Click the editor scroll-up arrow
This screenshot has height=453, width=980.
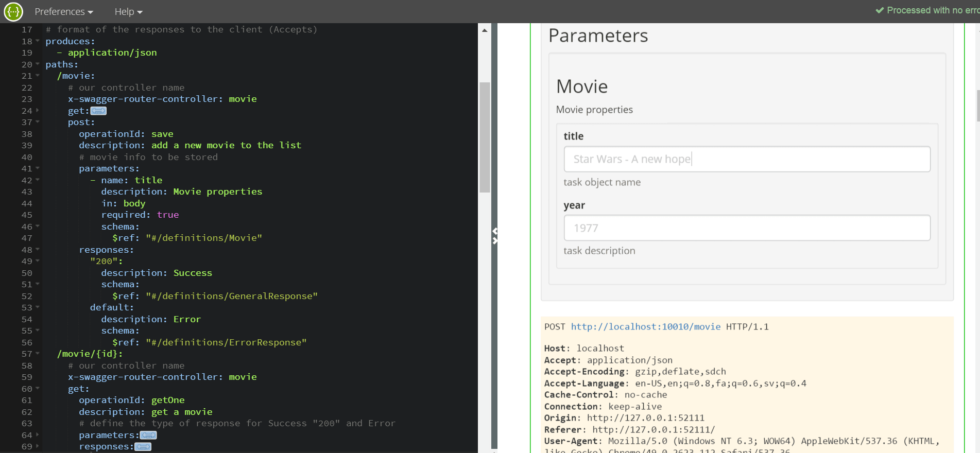pos(485,30)
